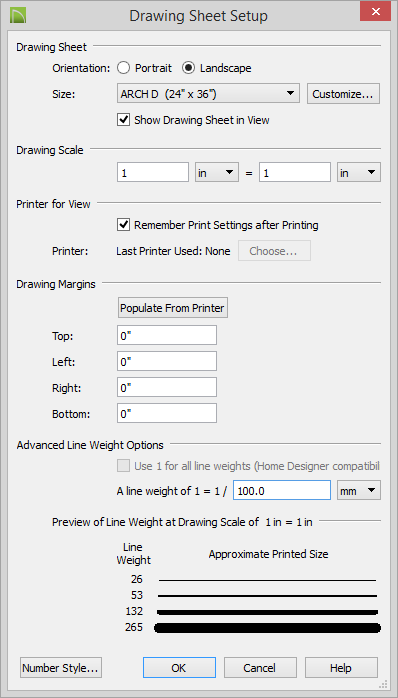Open the sheet Size dropdown ARCH D
Screen dimensions: 398x698
(x=208, y=94)
